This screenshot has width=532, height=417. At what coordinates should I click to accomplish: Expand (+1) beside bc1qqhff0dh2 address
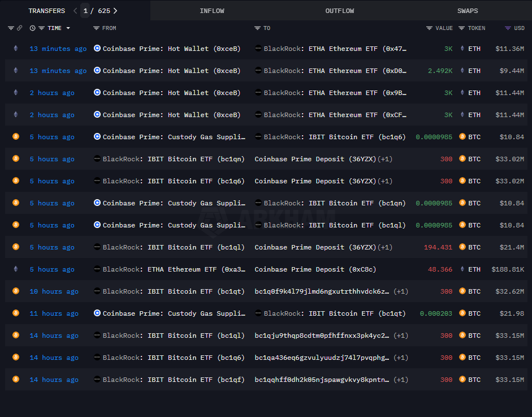pyautogui.click(x=401, y=380)
